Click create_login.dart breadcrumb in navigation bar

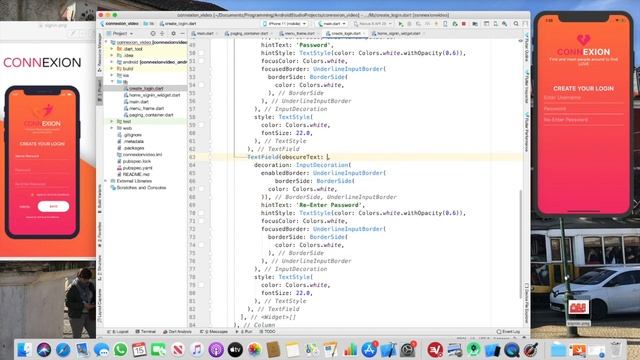[178, 24]
